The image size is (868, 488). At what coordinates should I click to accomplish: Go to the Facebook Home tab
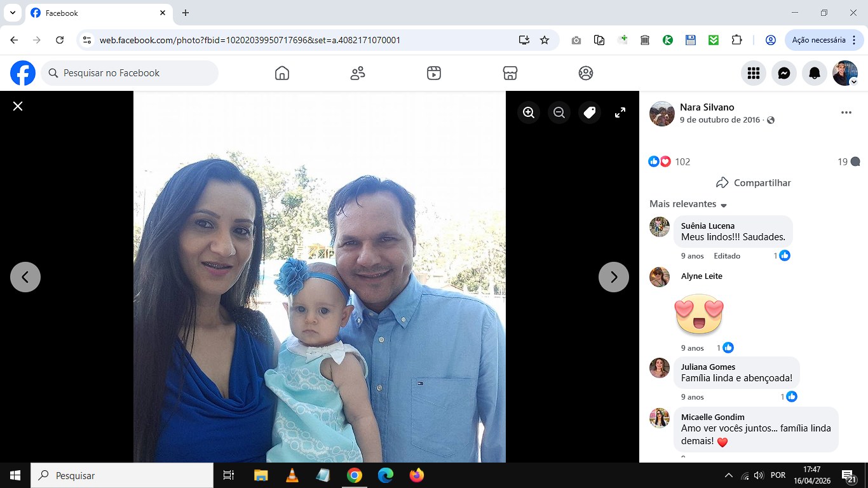click(x=282, y=73)
